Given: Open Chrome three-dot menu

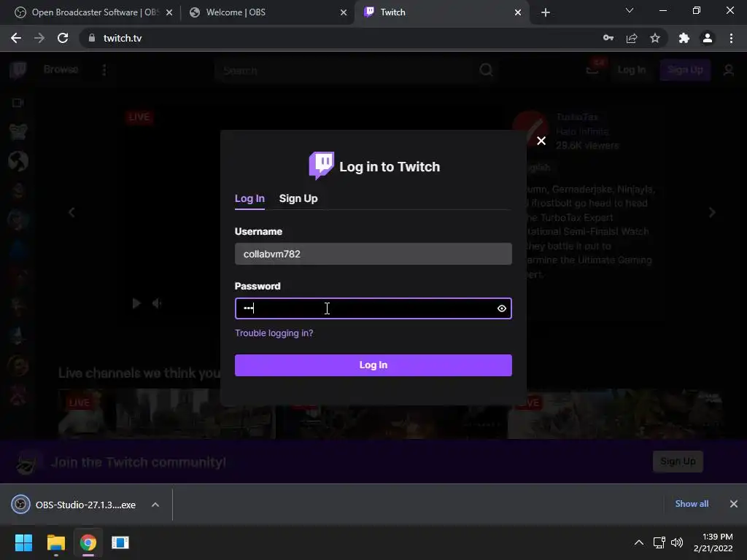Looking at the screenshot, I should point(731,38).
